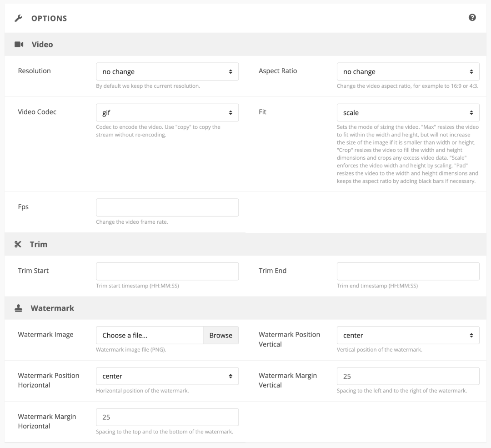Focus the Watermark Margin Vertical field

(408, 376)
